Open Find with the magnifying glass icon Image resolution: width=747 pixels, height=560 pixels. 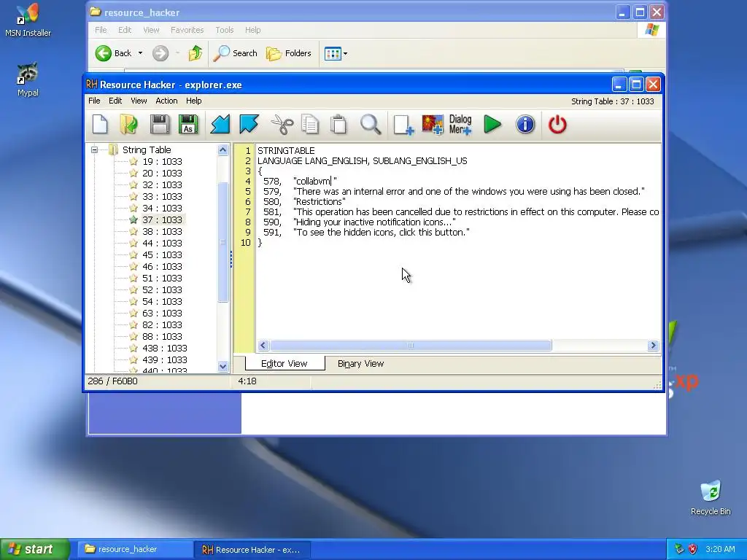370,125
